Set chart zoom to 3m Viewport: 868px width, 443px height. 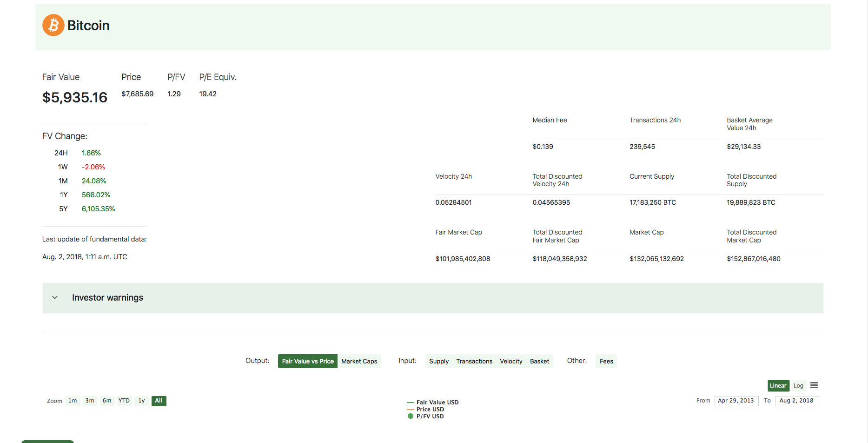(90, 401)
